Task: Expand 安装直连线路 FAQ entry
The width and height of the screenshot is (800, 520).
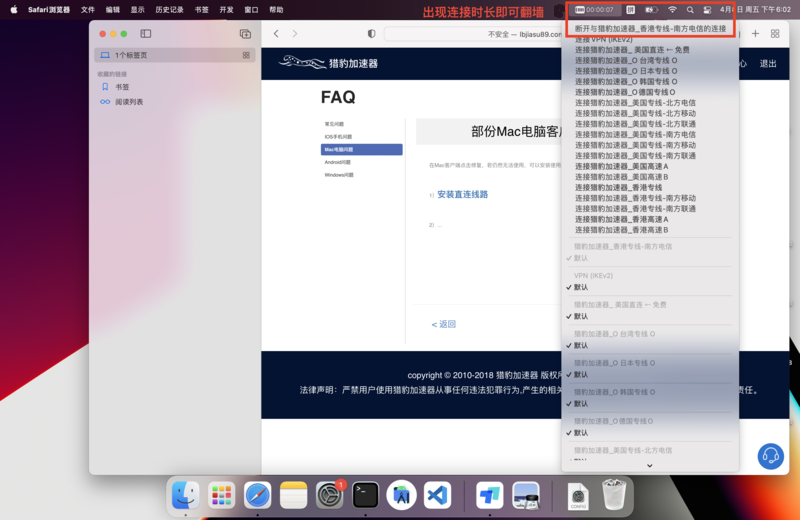Action: pos(462,195)
